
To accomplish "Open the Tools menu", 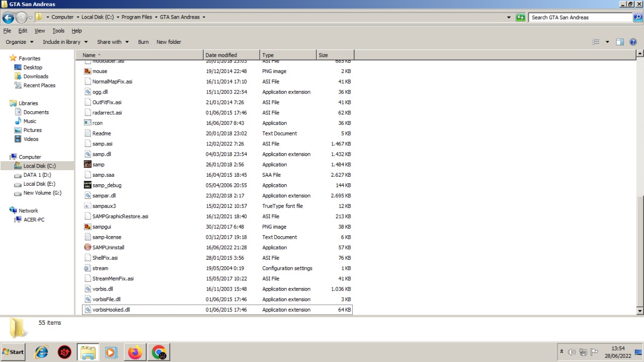I will click(58, 31).
